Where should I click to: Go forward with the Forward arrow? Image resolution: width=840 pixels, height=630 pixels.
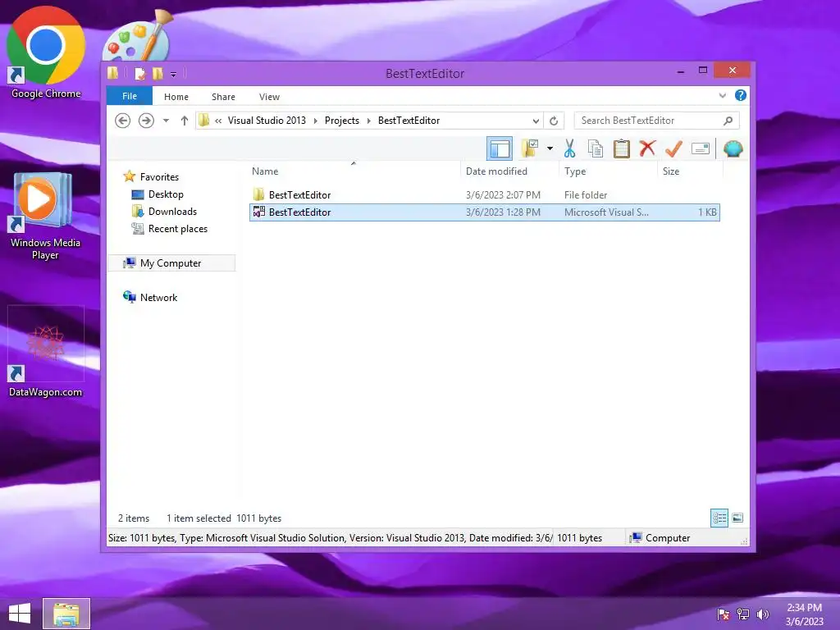[x=146, y=121]
